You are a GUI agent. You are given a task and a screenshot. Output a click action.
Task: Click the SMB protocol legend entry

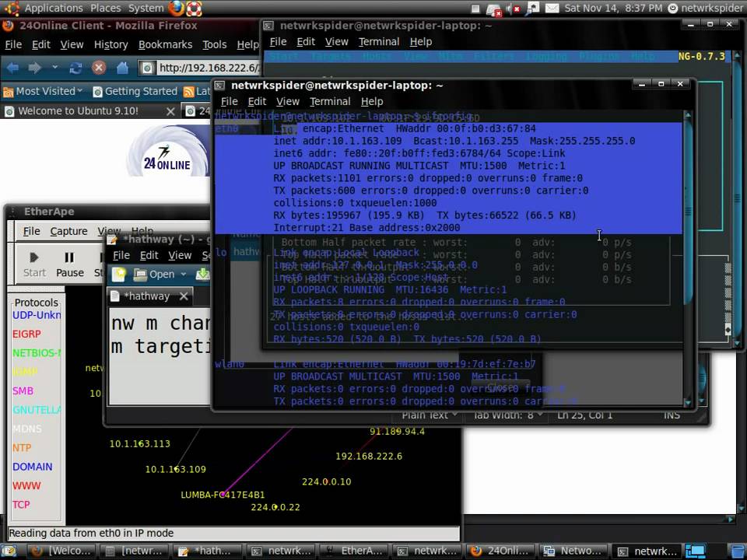(x=23, y=391)
